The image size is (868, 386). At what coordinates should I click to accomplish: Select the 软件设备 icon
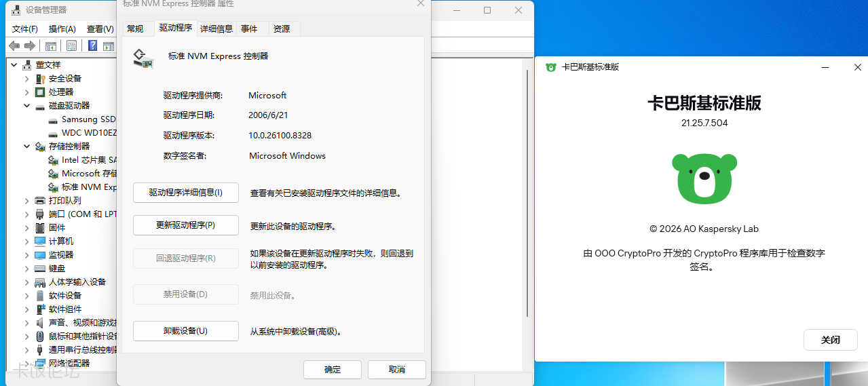(40, 295)
